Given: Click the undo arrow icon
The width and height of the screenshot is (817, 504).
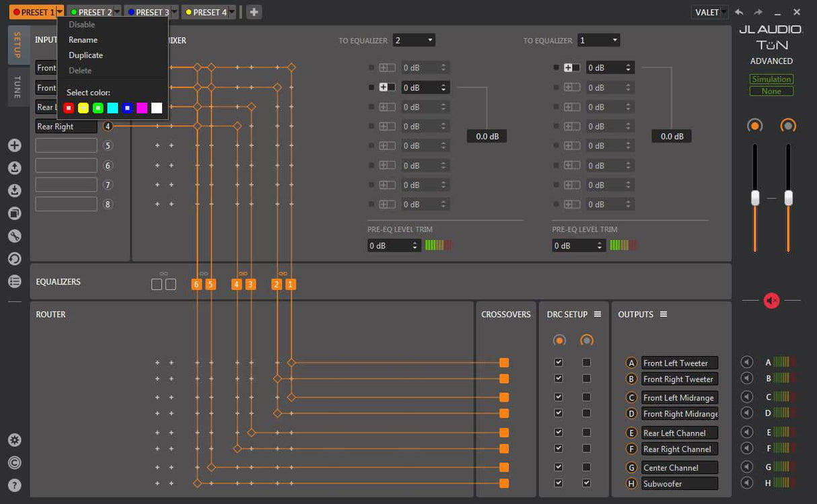Looking at the screenshot, I should [x=739, y=12].
